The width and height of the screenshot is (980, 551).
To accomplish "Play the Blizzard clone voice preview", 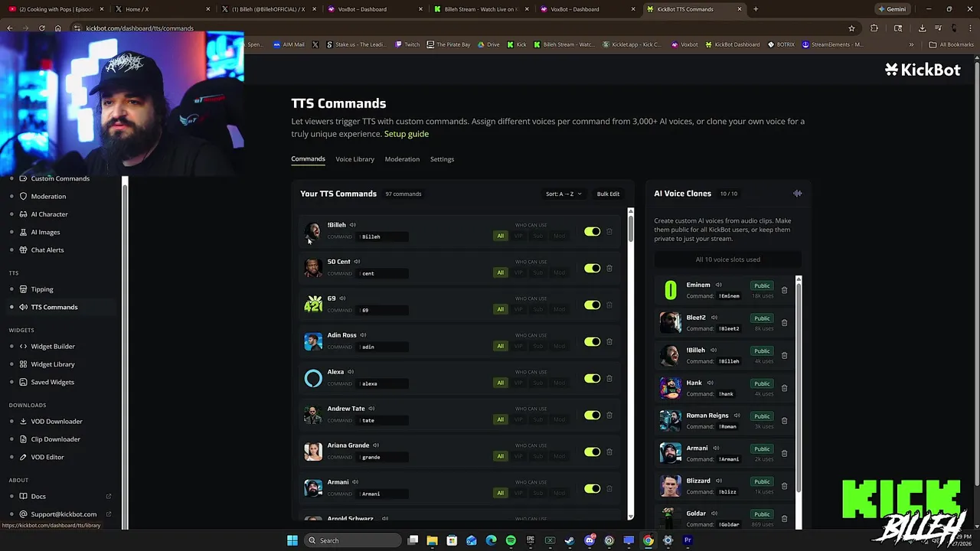I will (x=718, y=481).
